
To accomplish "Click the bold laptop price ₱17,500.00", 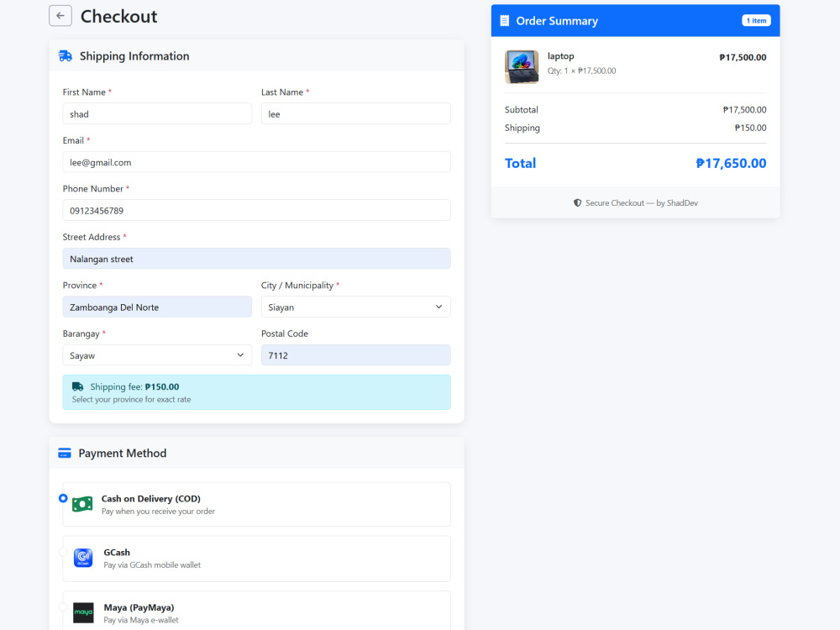I will (x=743, y=57).
